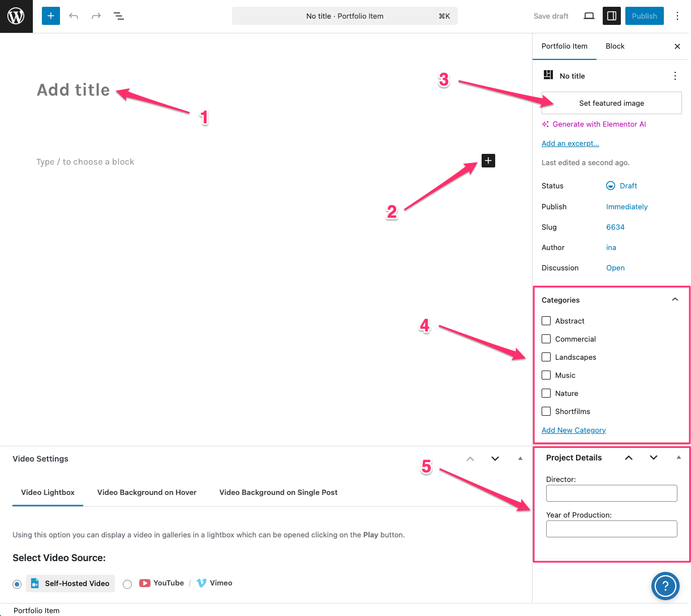Open the document overview list icon
This screenshot has height=616, width=691.
pos(119,16)
